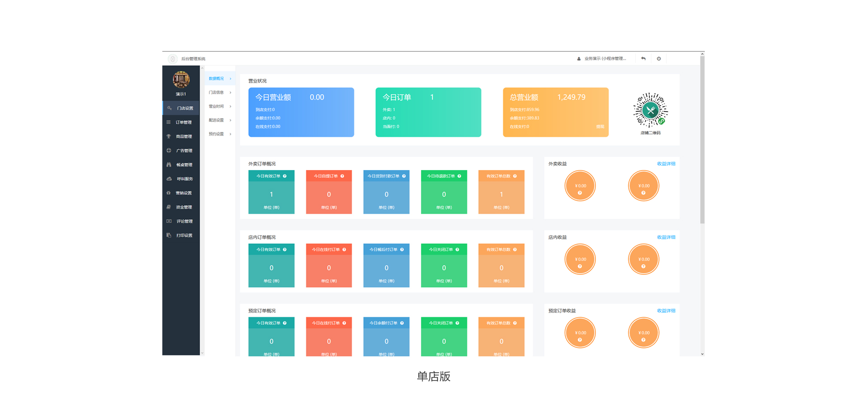
Task: Click help icon next to 今日餐后付订单
Action: [402, 250]
